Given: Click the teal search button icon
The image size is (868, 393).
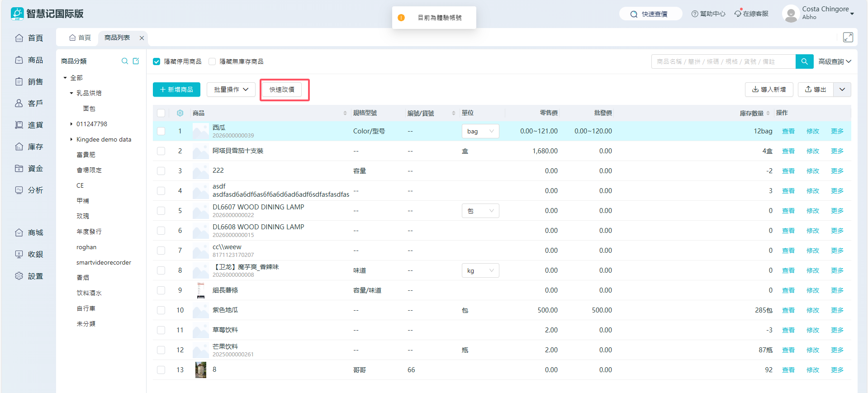Looking at the screenshot, I should [804, 62].
